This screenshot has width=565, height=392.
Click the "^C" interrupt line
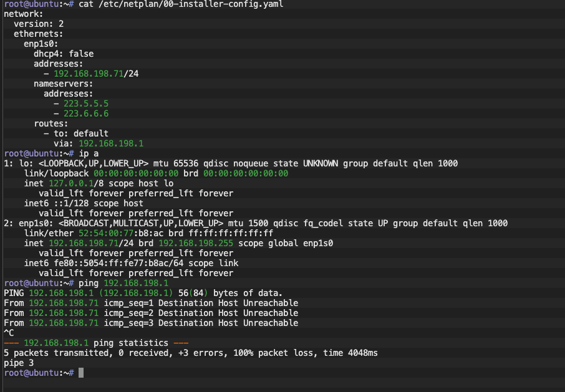coord(9,333)
